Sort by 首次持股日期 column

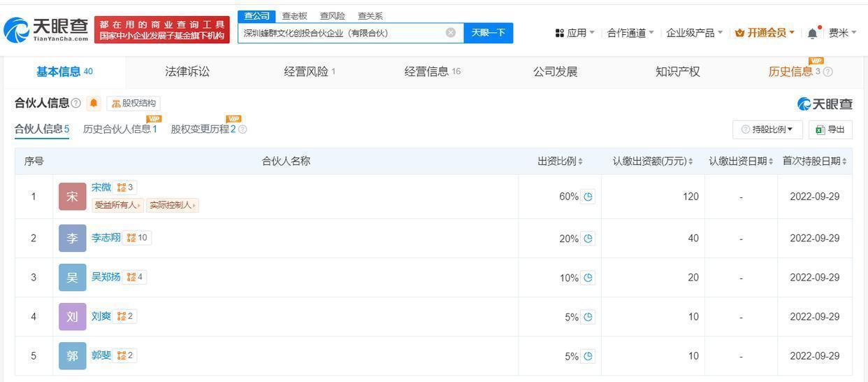pos(814,161)
